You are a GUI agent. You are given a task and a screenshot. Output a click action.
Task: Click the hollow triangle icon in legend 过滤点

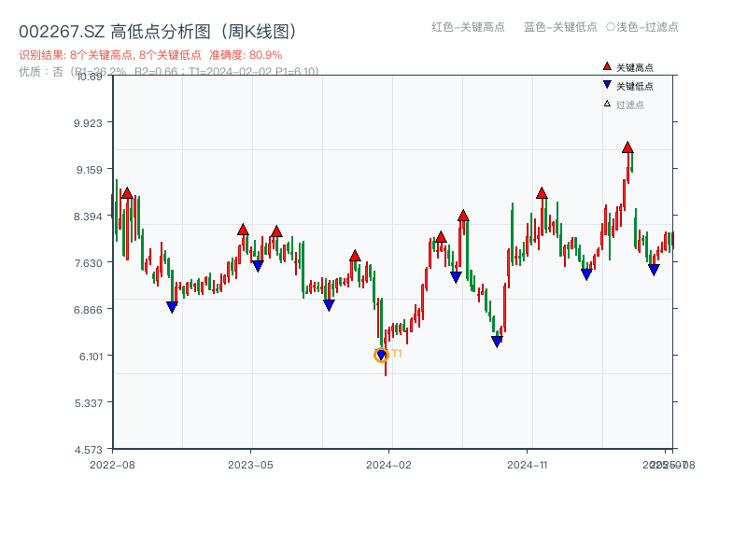607,104
